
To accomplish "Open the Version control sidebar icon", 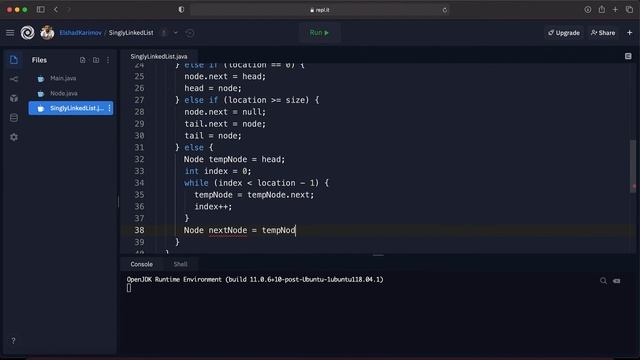I will click(13, 79).
